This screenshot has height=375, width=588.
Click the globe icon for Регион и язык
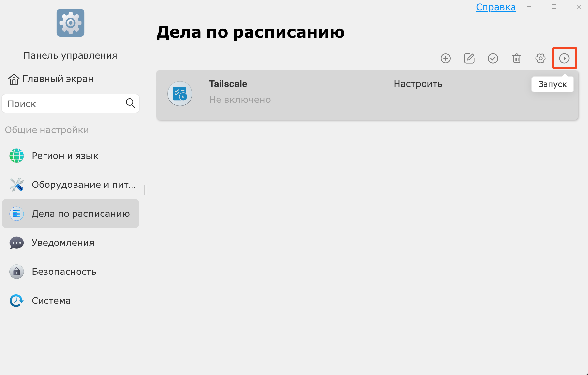(16, 156)
